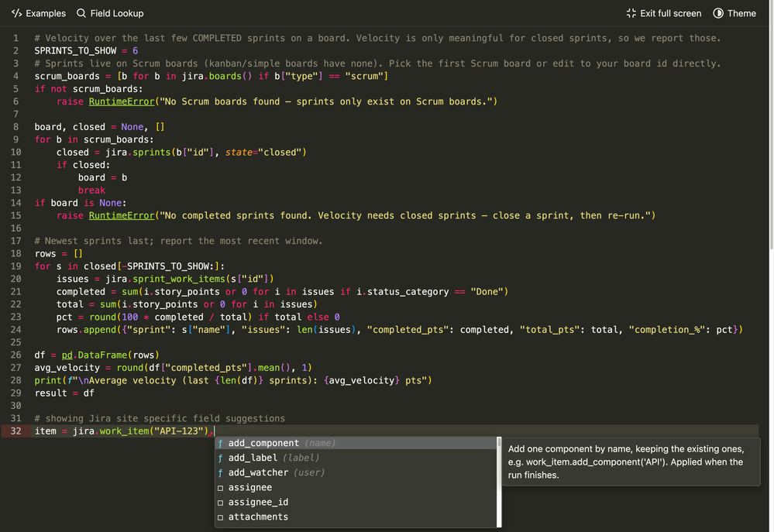Click field icon next to assignee
The height and width of the screenshot is (532, 774).
click(x=221, y=488)
